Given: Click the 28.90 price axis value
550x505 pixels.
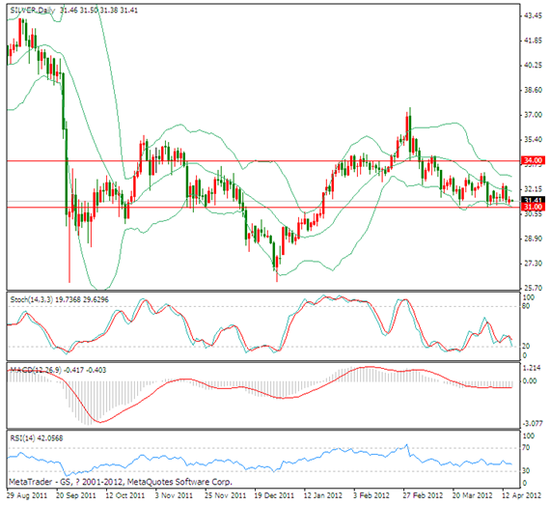Looking at the screenshot, I should coord(533,239).
